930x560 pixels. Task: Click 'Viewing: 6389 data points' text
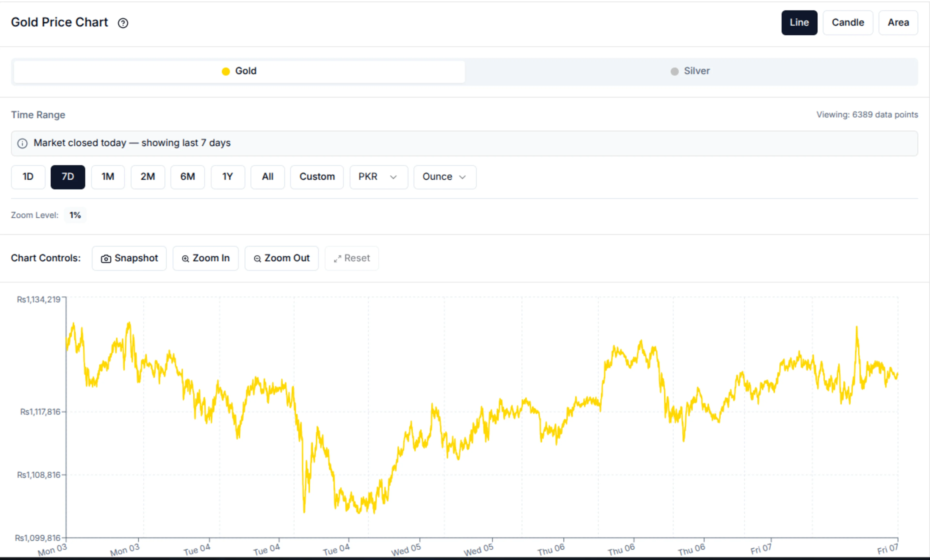[x=867, y=115]
